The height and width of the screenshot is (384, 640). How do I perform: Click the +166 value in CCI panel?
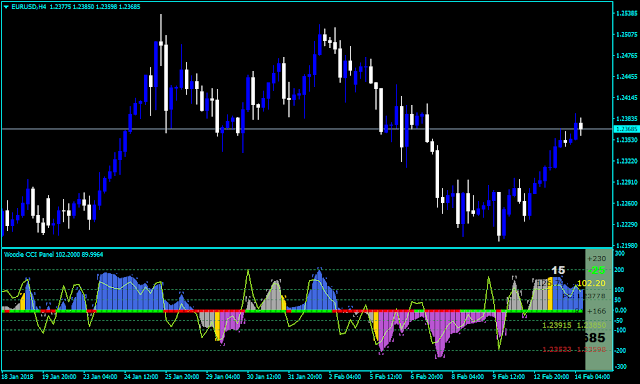click(596, 311)
